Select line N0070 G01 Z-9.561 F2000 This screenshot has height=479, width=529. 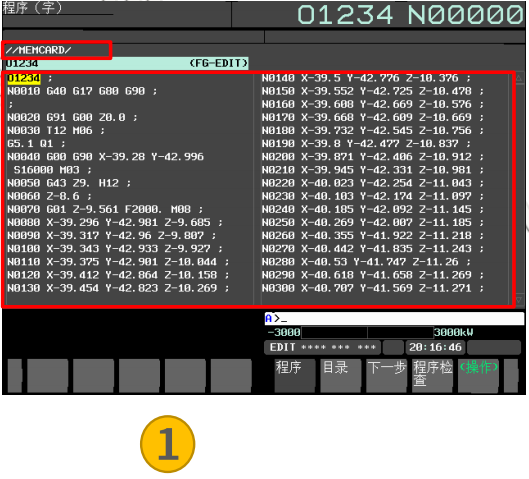pyautogui.click(x=105, y=209)
